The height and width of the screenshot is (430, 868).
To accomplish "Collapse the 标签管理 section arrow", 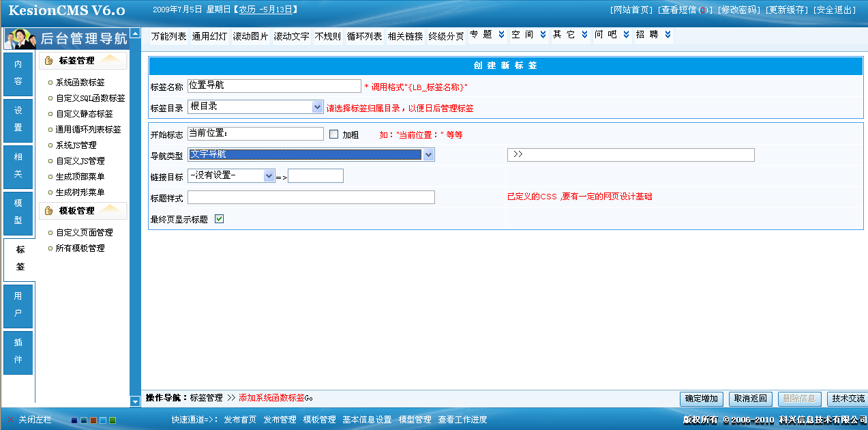I will pos(109,60).
